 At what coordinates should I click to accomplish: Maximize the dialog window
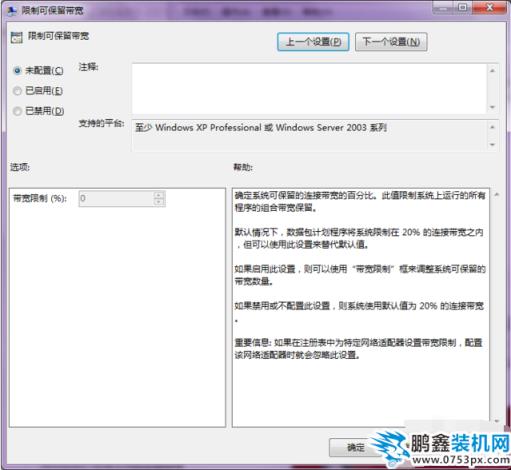(x=463, y=7)
